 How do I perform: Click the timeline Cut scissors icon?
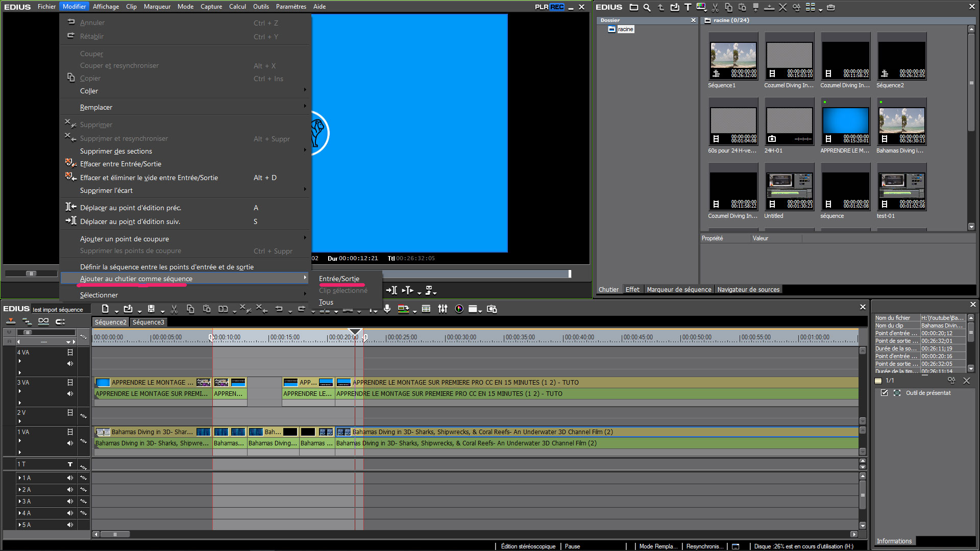[x=174, y=309]
